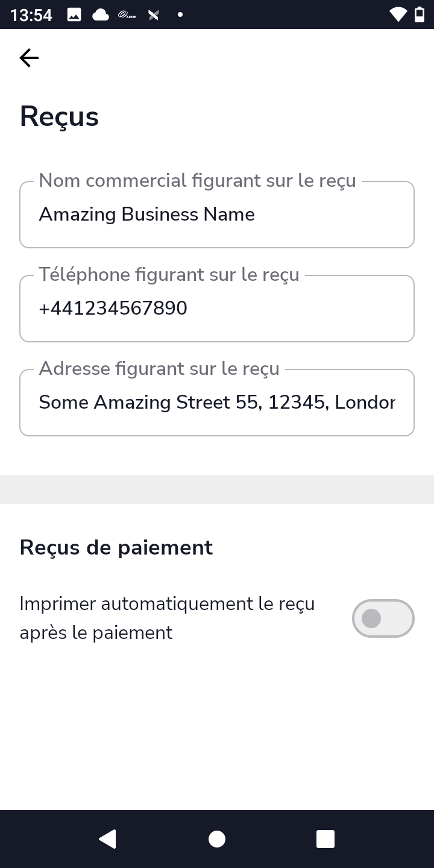Tap the Wi-Fi signal icon
The width and height of the screenshot is (434, 868).
(398, 14)
